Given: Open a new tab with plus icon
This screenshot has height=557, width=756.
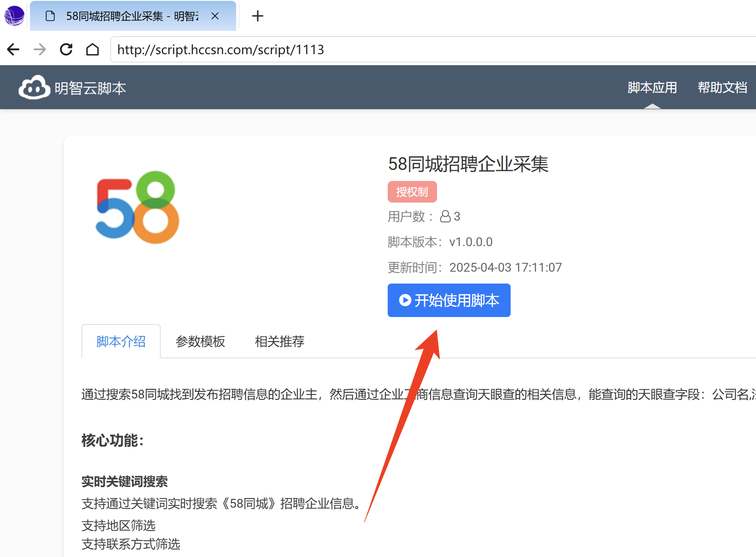Looking at the screenshot, I should 258,16.
